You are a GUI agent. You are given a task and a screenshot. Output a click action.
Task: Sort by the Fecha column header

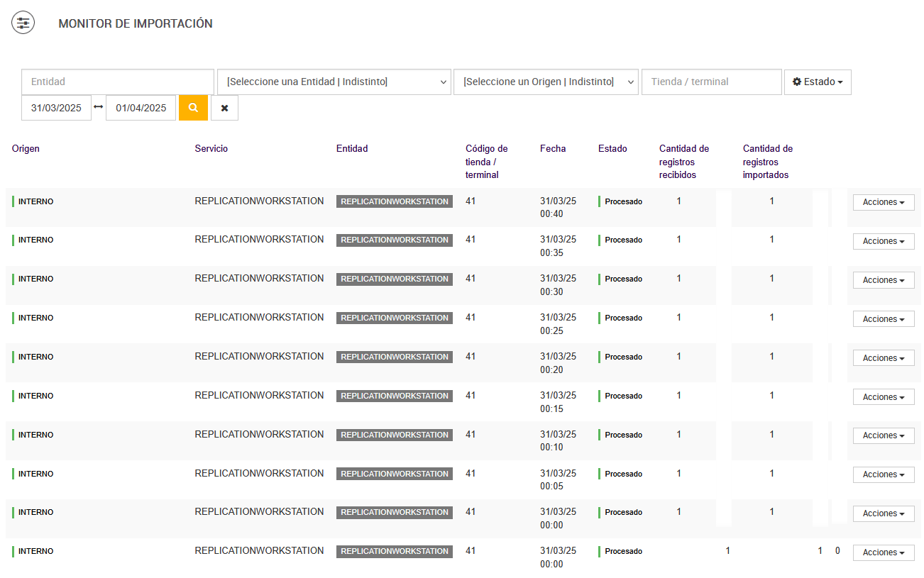[x=553, y=149]
